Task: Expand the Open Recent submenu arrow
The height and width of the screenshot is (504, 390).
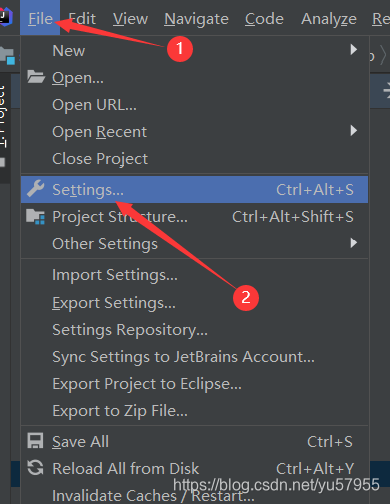Action: pyautogui.click(x=354, y=130)
